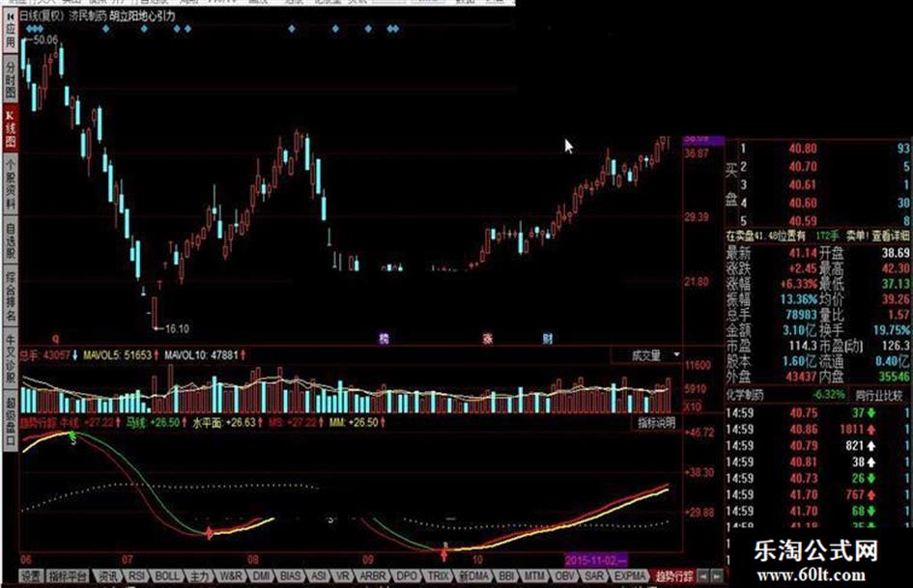Click the 日线(复权) period label
Screen dimensions: 913x588
tap(41, 15)
